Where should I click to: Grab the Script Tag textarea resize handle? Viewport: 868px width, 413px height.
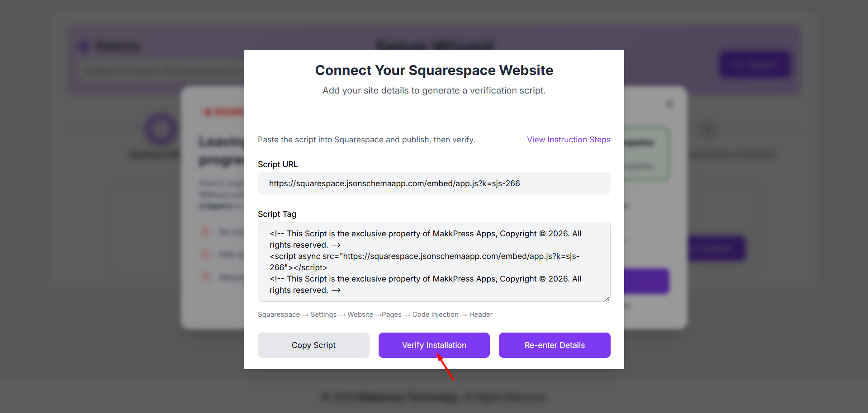pyautogui.click(x=607, y=299)
